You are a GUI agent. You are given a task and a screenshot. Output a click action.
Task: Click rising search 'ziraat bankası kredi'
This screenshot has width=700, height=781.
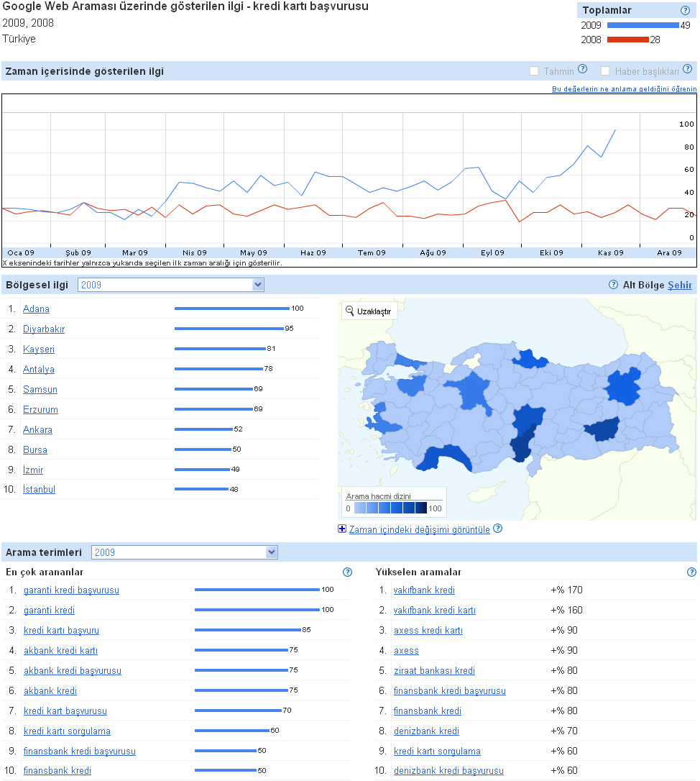(x=434, y=670)
